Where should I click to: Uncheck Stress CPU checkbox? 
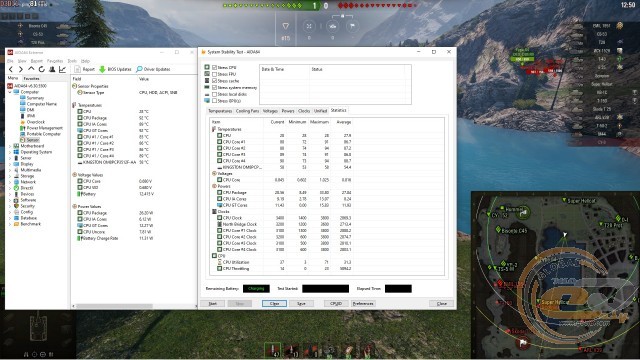coord(214,67)
